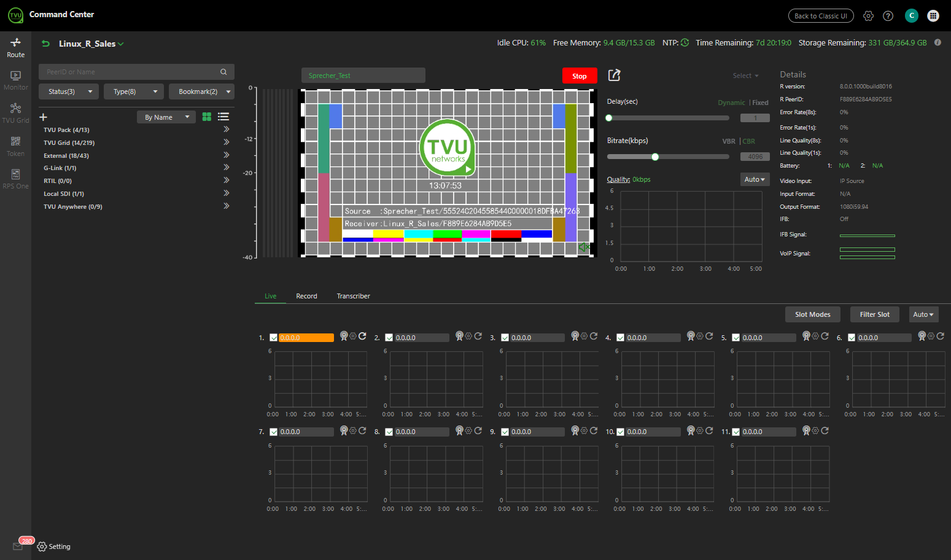Open the Status(3) filter dropdown

pyautogui.click(x=69, y=91)
